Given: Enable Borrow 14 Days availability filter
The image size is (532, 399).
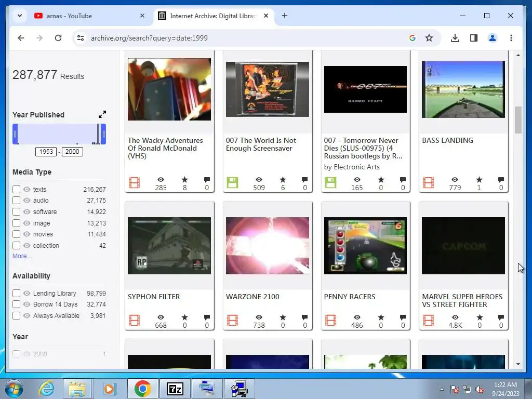Looking at the screenshot, I should (16, 304).
